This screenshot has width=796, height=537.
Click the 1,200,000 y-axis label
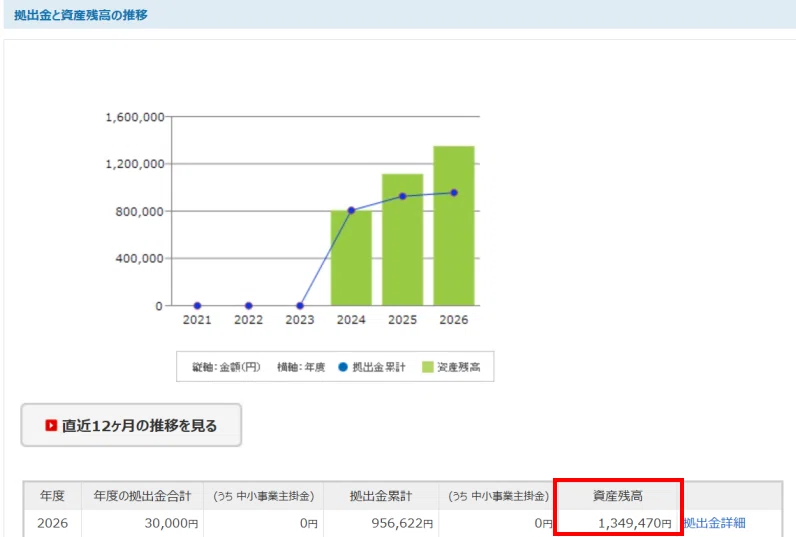tap(135, 164)
